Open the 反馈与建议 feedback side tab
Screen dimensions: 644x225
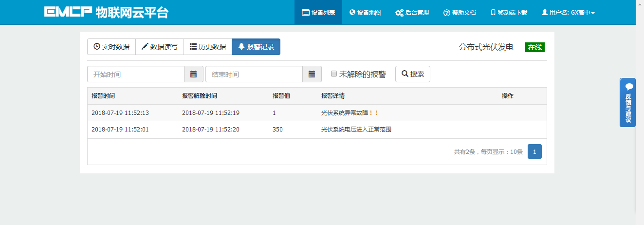[x=627, y=102]
